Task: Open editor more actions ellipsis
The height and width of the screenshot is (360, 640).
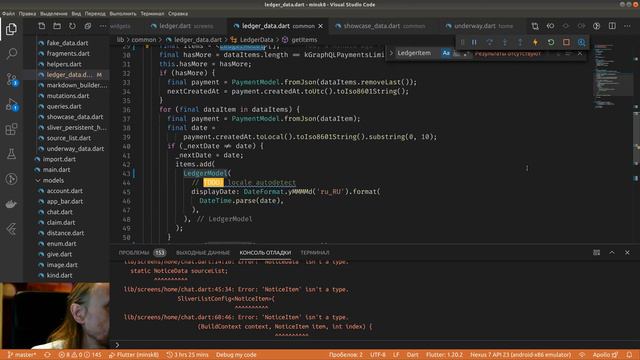Action: pyautogui.click(x=627, y=26)
